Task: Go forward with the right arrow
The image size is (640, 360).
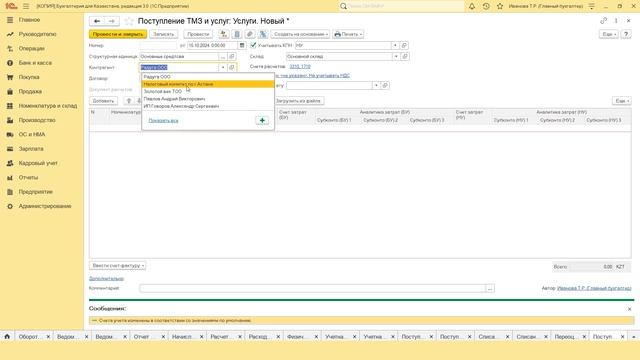Action: [x=111, y=21]
